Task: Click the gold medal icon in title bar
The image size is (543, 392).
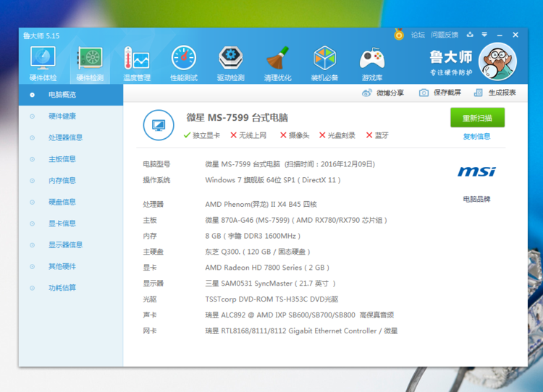Action: click(x=399, y=34)
